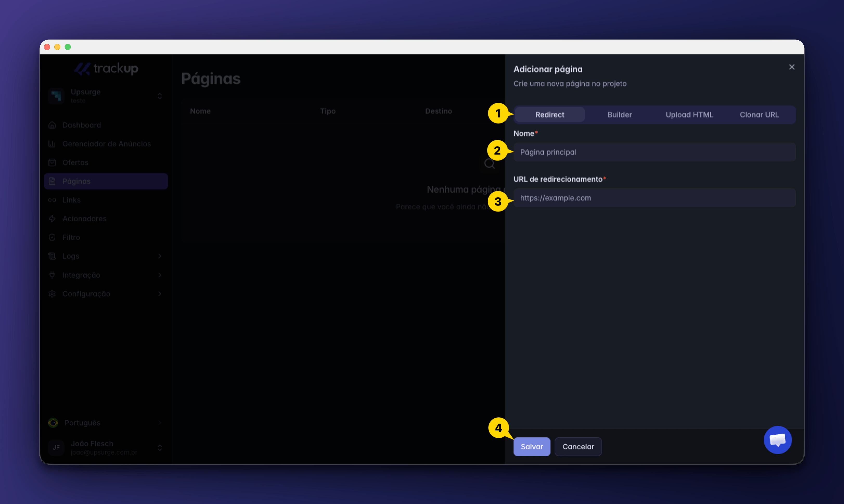Viewport: 844px width, 504px height.
Task: Open the João Flesch account menu
Action: [x=106, y=447]
